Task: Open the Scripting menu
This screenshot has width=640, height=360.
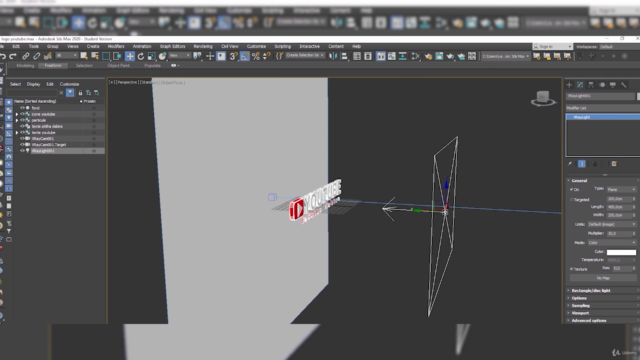Action: 282,46
